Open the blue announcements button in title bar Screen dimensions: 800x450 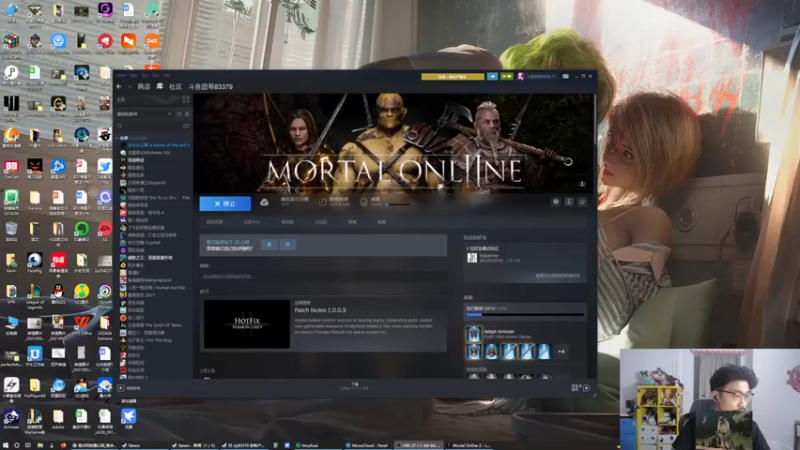point(492,77)
